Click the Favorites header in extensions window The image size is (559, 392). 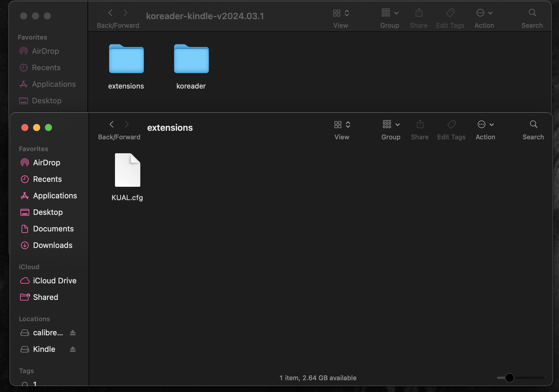(x=33, y=149)
